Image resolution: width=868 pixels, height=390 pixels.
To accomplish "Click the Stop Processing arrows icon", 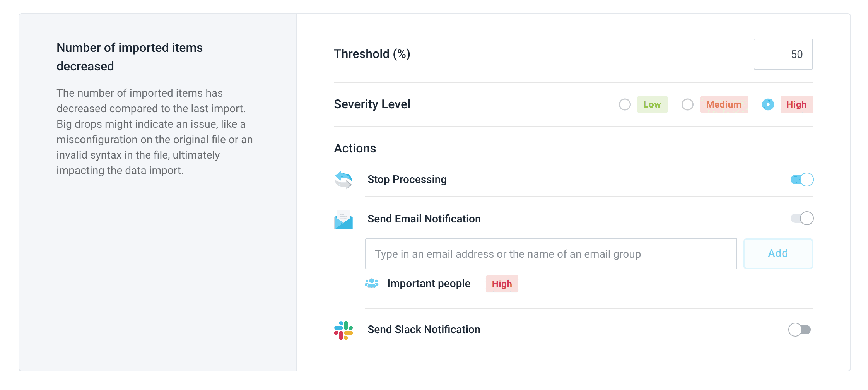I will coord(343,180).
